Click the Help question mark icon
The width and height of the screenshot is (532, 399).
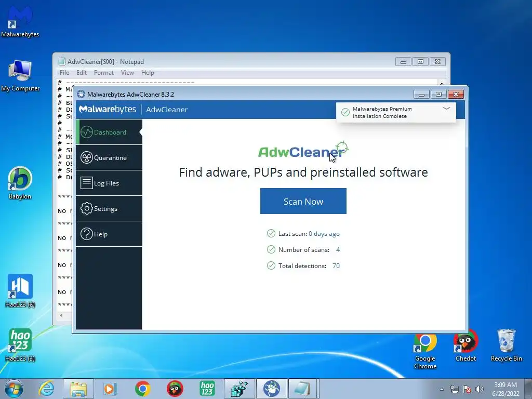coord(87,234)
